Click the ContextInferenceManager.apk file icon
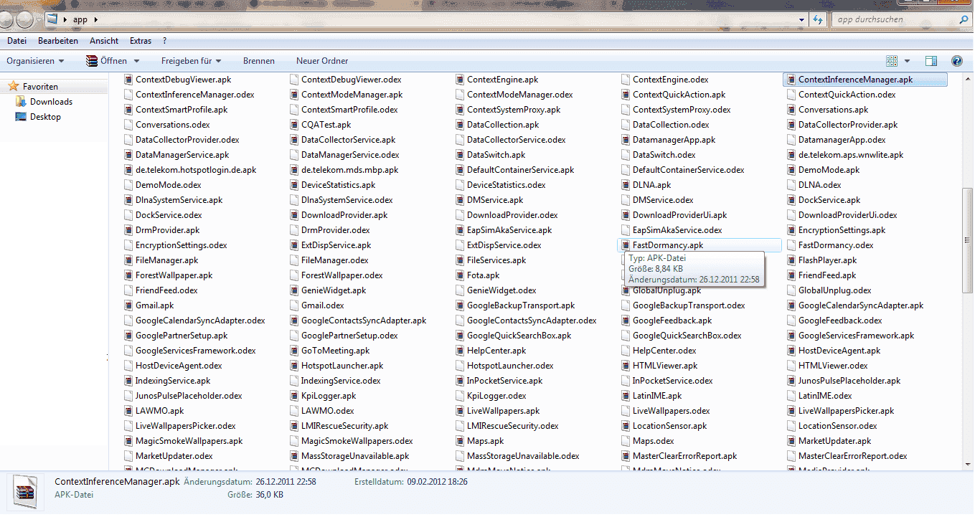The height and width of the screenshot is (522, 980). point(791,80)
